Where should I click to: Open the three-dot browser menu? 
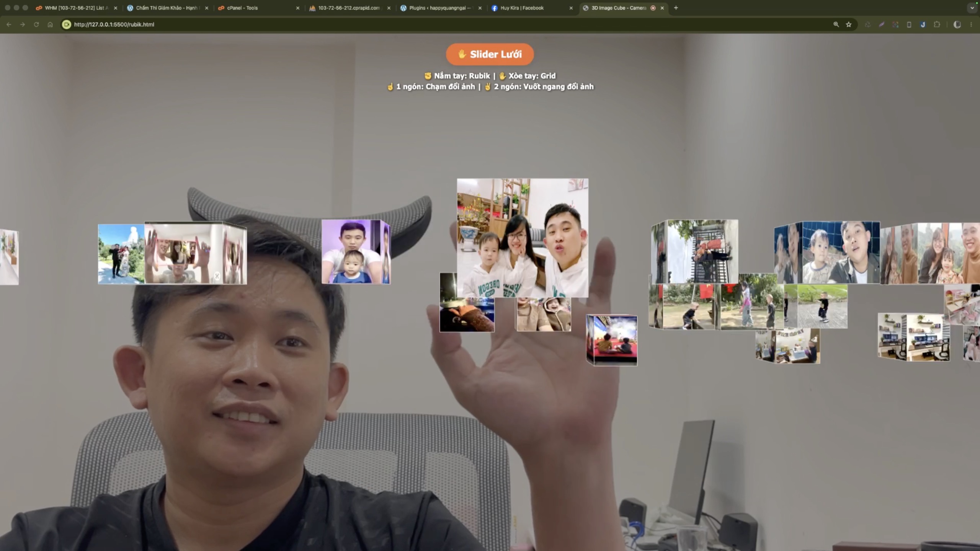971,24
